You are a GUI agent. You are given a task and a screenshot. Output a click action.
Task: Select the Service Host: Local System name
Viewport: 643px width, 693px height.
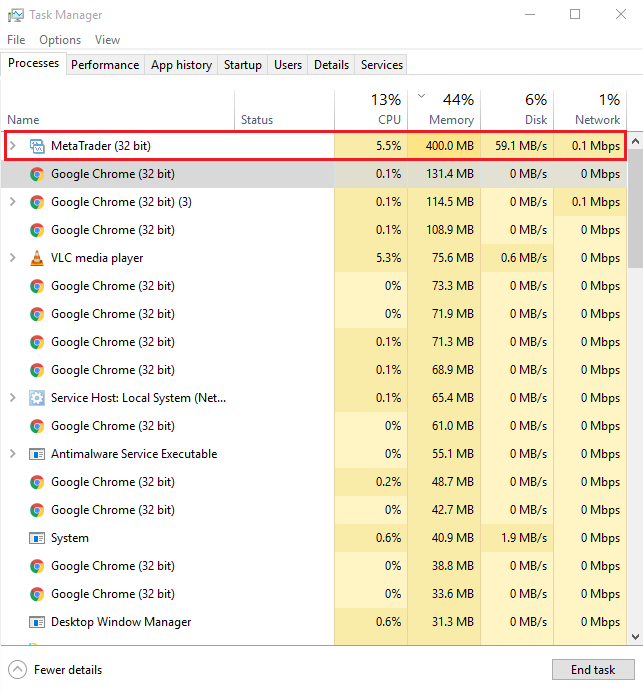point(138,398)
